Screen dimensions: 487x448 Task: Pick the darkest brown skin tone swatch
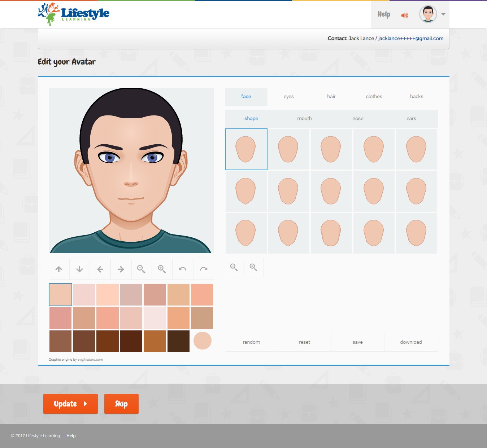178,341
